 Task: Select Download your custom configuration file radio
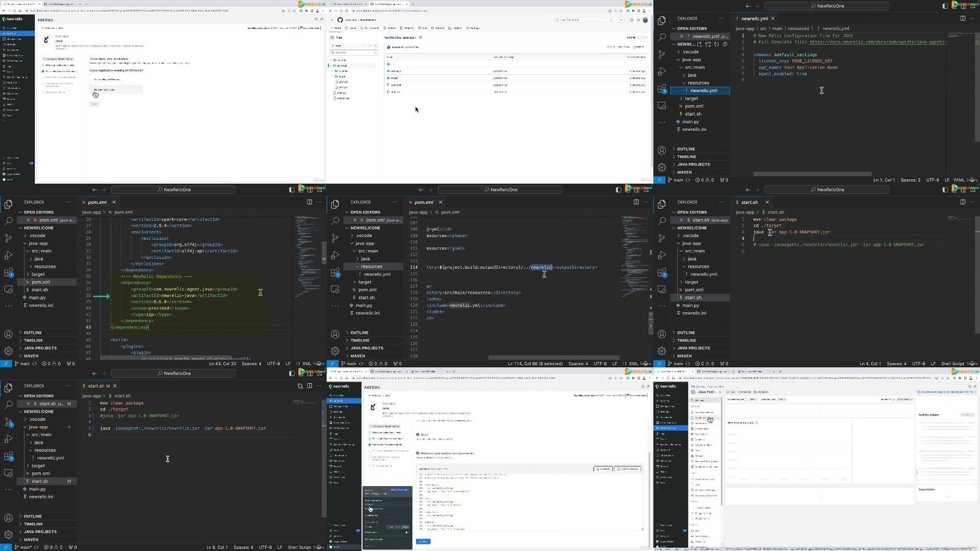point(418,453)
